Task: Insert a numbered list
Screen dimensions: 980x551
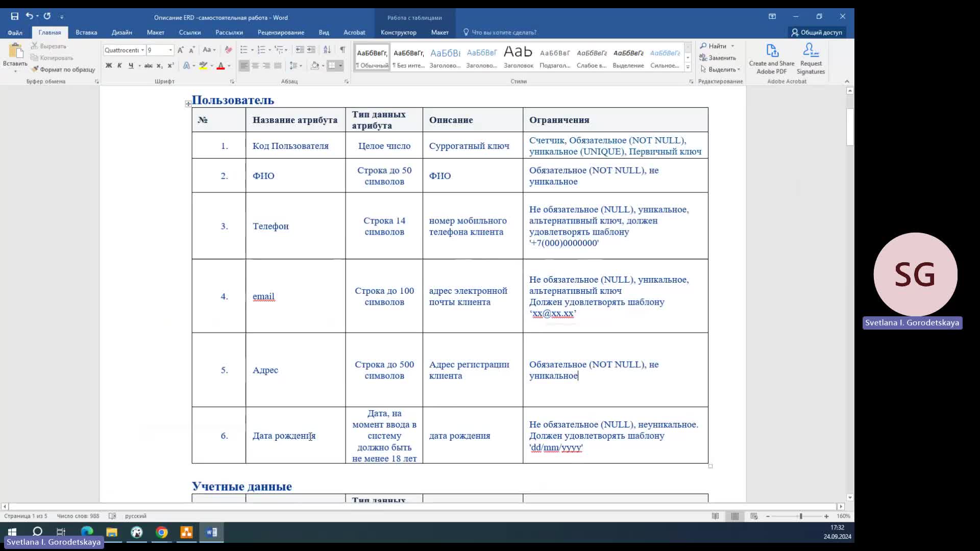Action: click(261, 50)
